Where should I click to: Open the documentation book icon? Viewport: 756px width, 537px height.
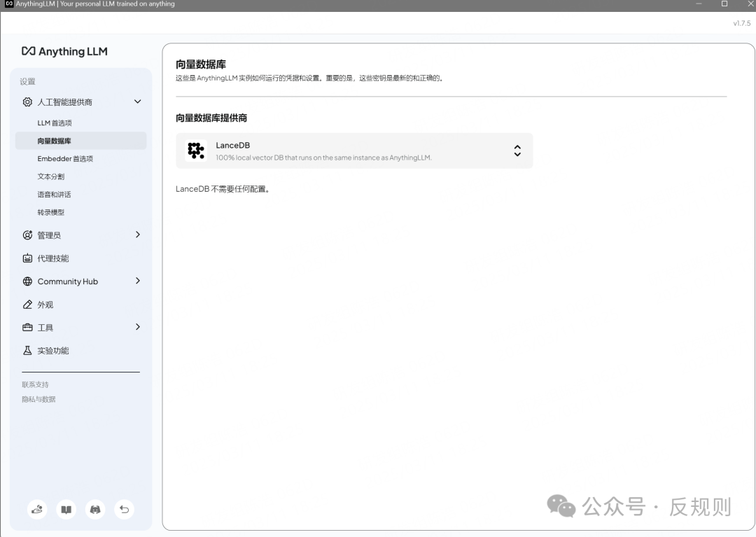66,509
